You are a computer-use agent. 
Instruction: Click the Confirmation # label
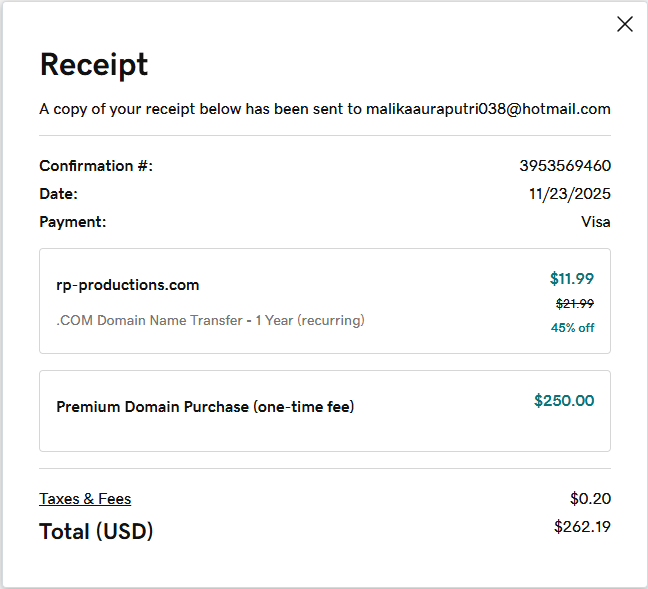96,166
